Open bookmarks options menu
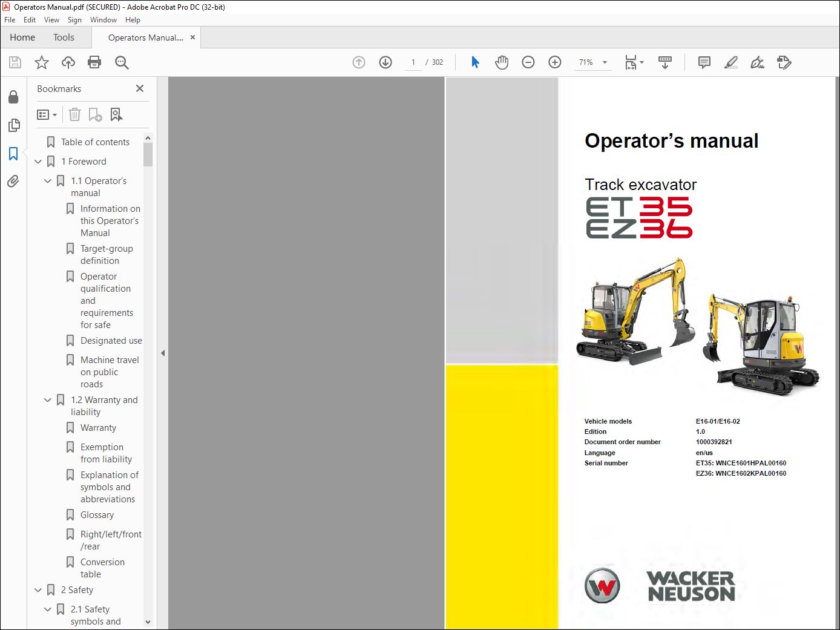 coord(47,114)
